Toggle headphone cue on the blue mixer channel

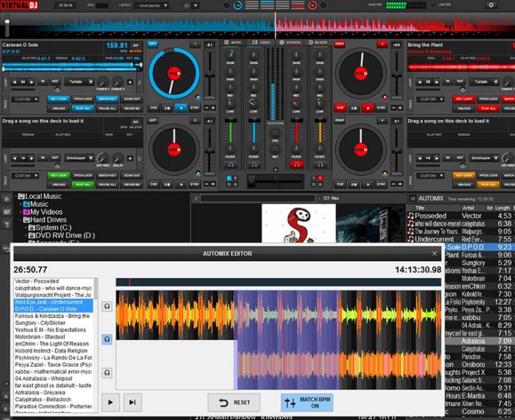pyautogui.click(x=254, y=164)
